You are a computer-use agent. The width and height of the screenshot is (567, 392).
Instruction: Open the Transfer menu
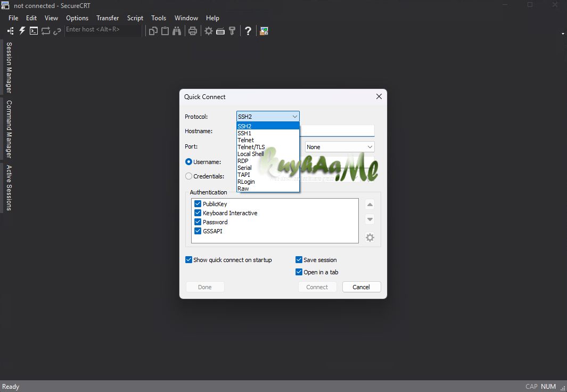tap(108, 18)
